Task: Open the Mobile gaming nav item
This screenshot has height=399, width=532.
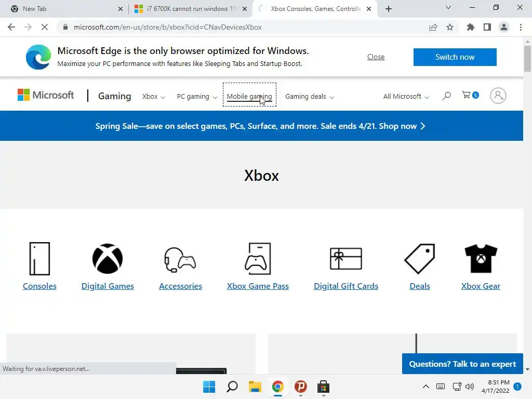Action: [x=249, y=96]
